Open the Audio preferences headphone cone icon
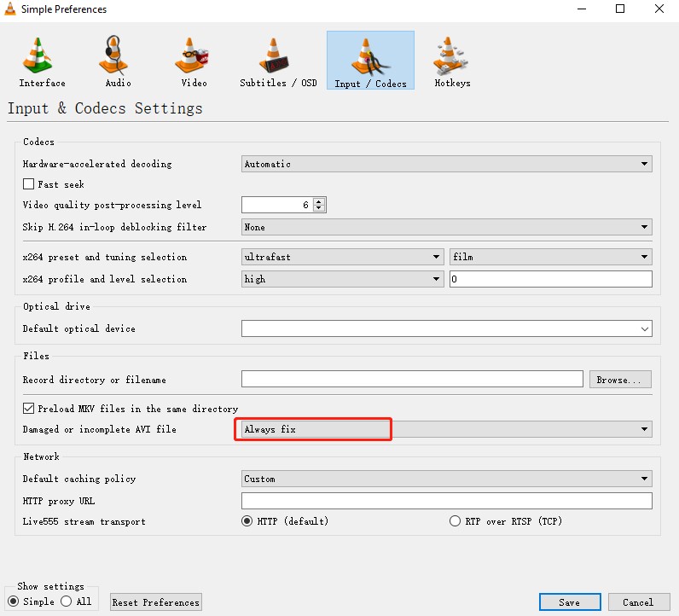 pos(113,55)
